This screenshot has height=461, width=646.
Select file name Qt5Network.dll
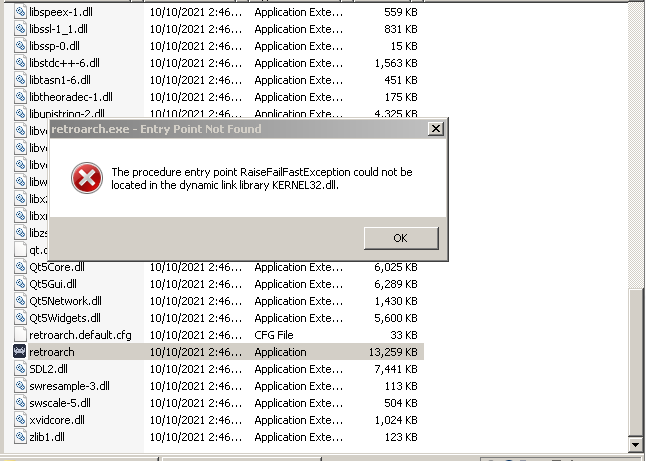[66, 301]
